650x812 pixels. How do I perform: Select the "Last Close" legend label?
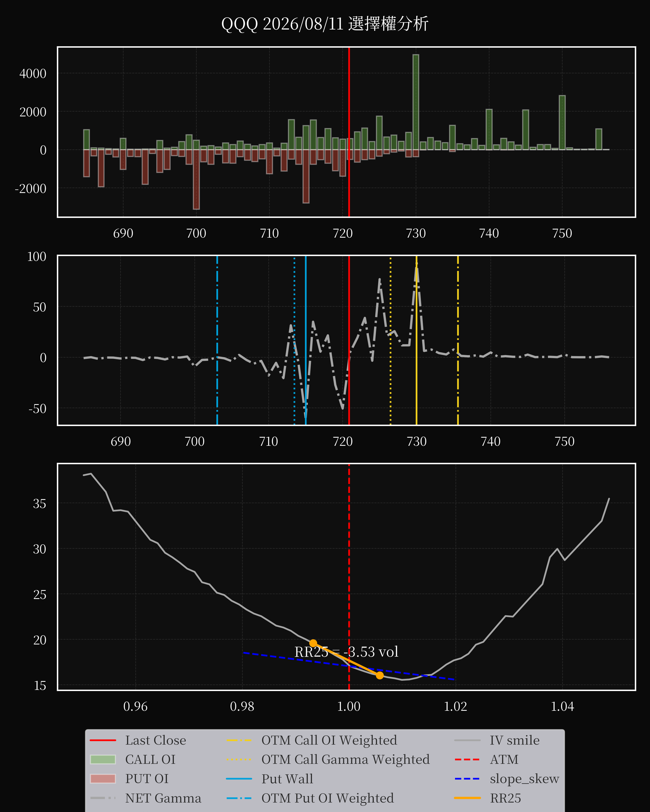point(156,741)
